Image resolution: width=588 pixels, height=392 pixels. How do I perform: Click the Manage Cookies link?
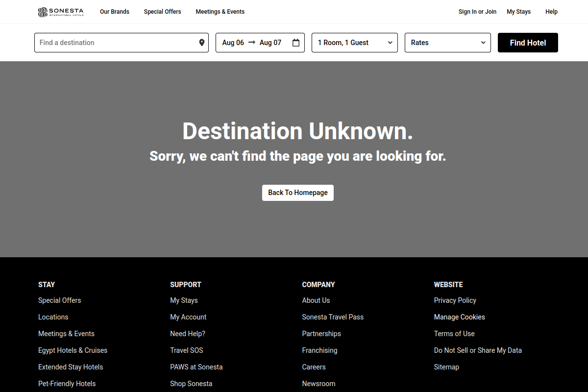pos(460,317)
